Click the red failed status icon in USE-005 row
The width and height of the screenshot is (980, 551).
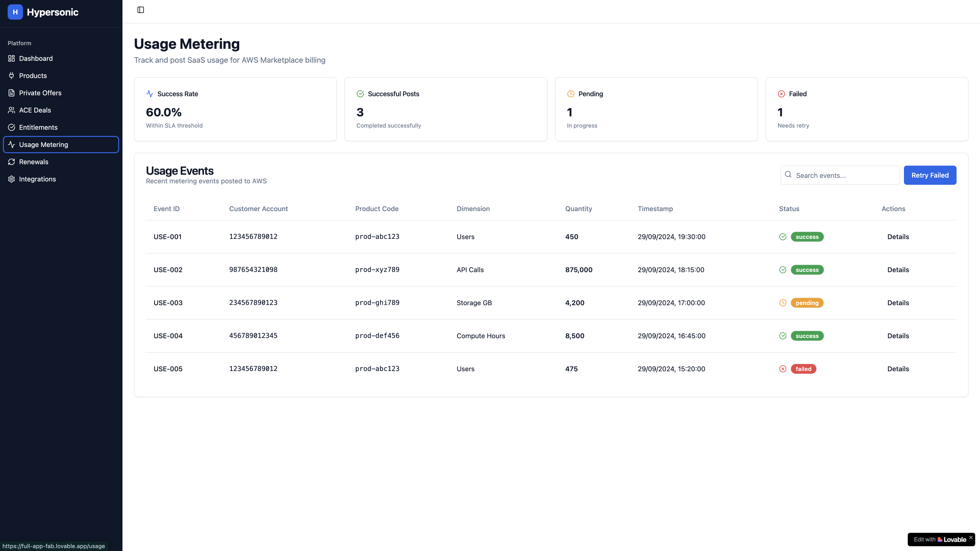[x=783, y=369]
